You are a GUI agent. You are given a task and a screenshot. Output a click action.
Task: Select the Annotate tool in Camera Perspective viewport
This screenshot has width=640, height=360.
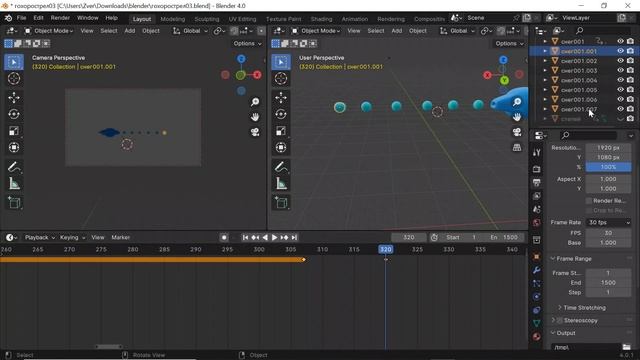[x=14, y=167]
